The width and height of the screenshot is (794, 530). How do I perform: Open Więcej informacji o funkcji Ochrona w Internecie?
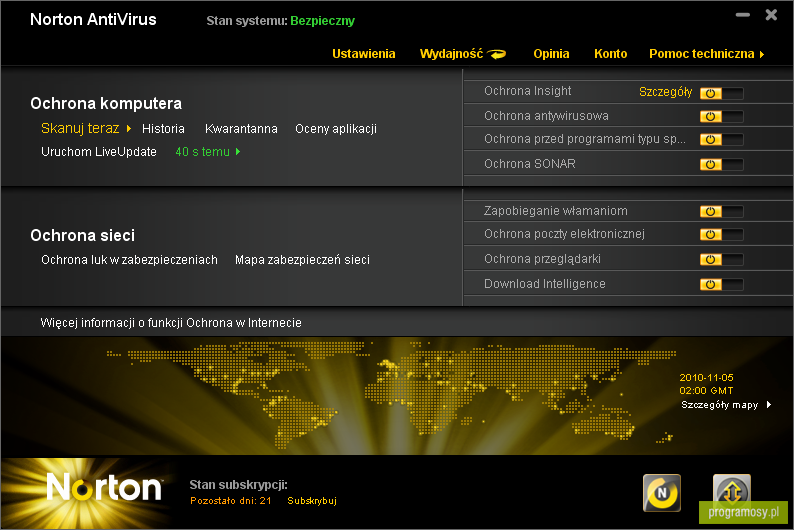click(x=171, y=322)
